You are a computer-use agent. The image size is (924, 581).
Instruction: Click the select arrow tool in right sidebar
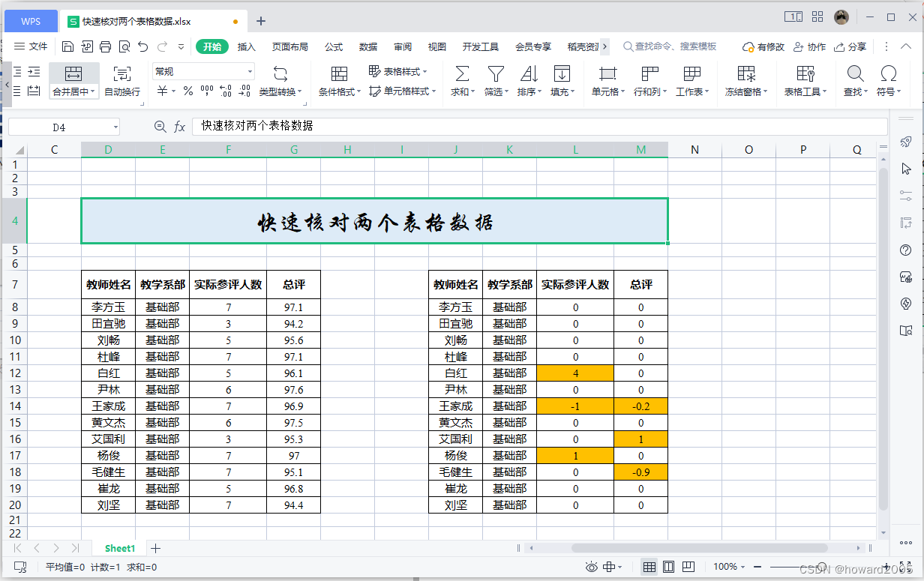pyautogui.click(x=905, y=169)
